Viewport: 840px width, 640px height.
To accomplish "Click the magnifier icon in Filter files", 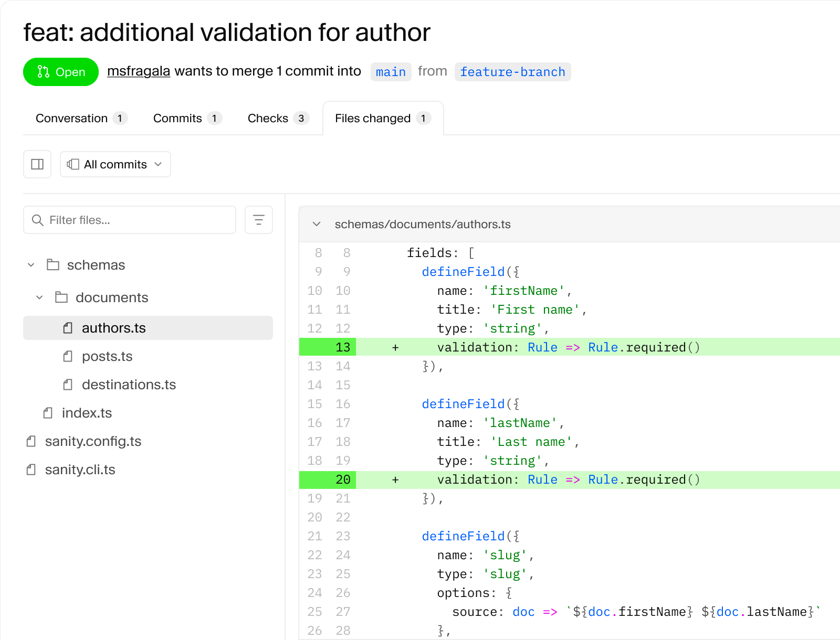I will pyautogui.click(x=37, y=220).
